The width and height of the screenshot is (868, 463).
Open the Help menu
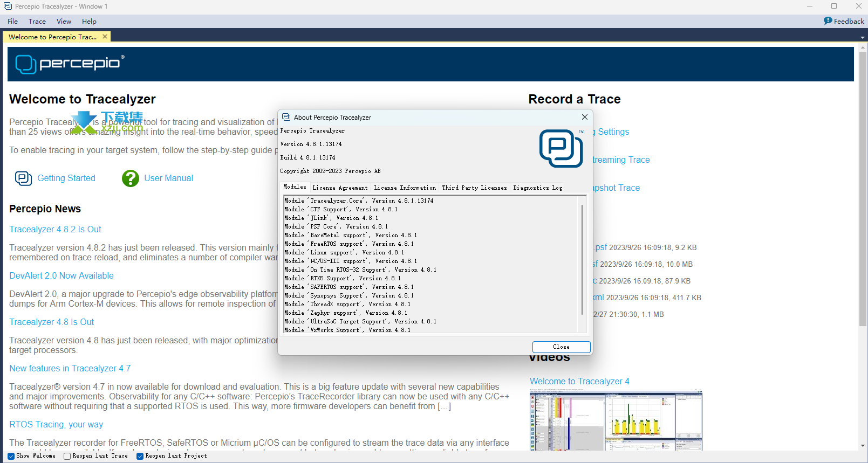[89, 22]
